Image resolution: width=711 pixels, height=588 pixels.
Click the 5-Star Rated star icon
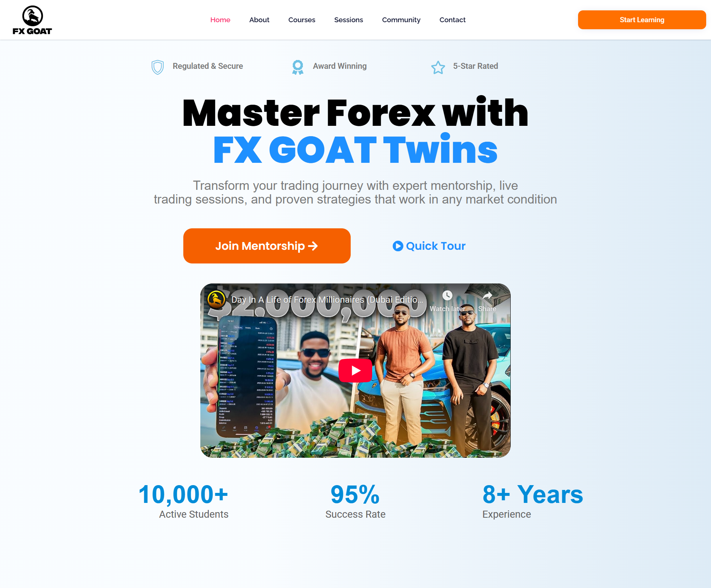[438, 67]
